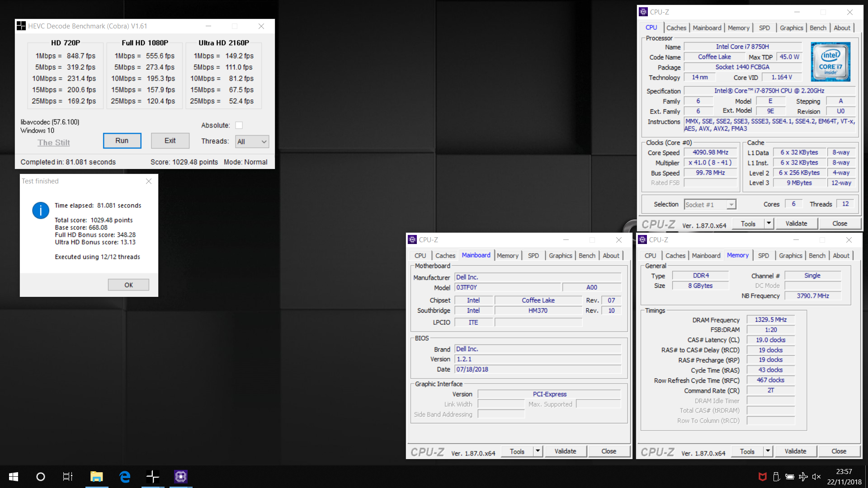The height and width of the screenshot is (488, 868).
Task: Click the battery tray icon
Action: (790, 477)
